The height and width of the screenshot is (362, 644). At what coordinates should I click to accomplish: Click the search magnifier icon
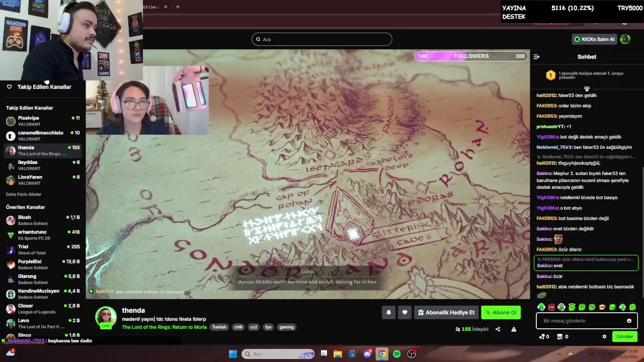(x=258, y=39)
